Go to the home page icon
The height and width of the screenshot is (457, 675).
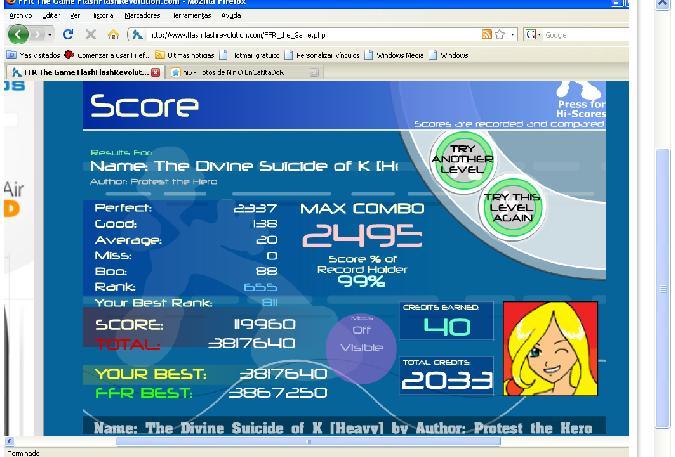[x=113, y=34]
